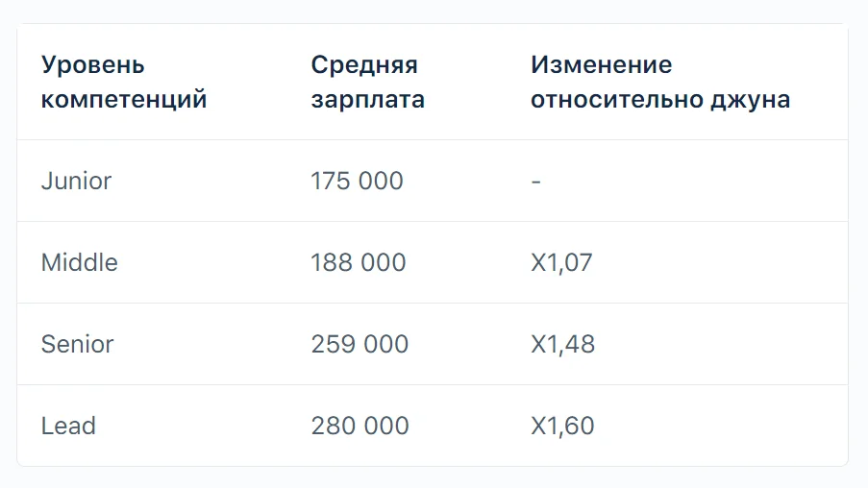Click the word 'зарплата' in the header

tap(367, 100)
